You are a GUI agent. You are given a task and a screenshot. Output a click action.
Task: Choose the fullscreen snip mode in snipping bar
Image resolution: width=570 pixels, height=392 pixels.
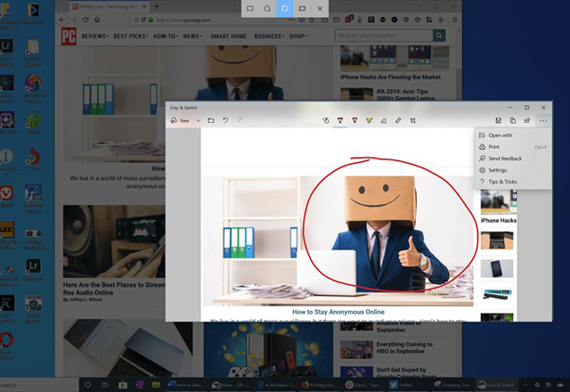click(x=302, y=8)
